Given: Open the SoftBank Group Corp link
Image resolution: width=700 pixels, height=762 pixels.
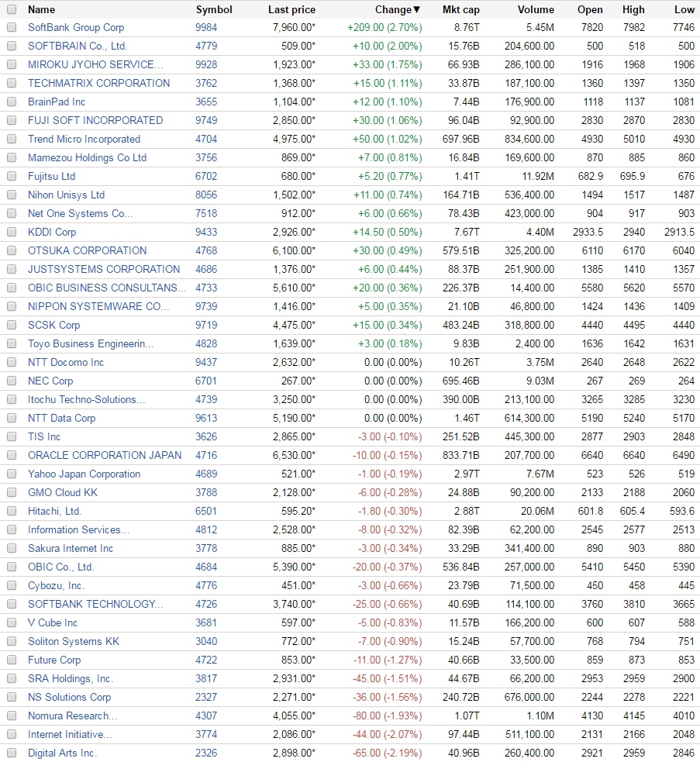Looking at the screenshot, I should click(76, 28).
